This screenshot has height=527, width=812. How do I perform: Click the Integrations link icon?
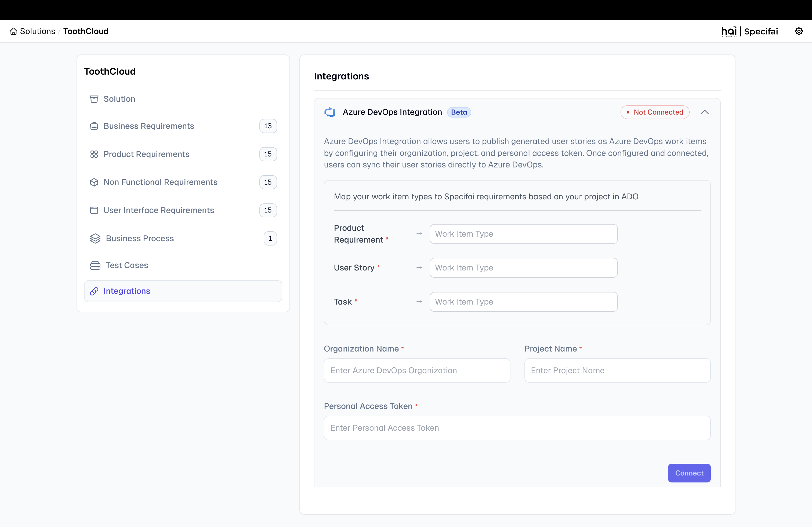94,291
